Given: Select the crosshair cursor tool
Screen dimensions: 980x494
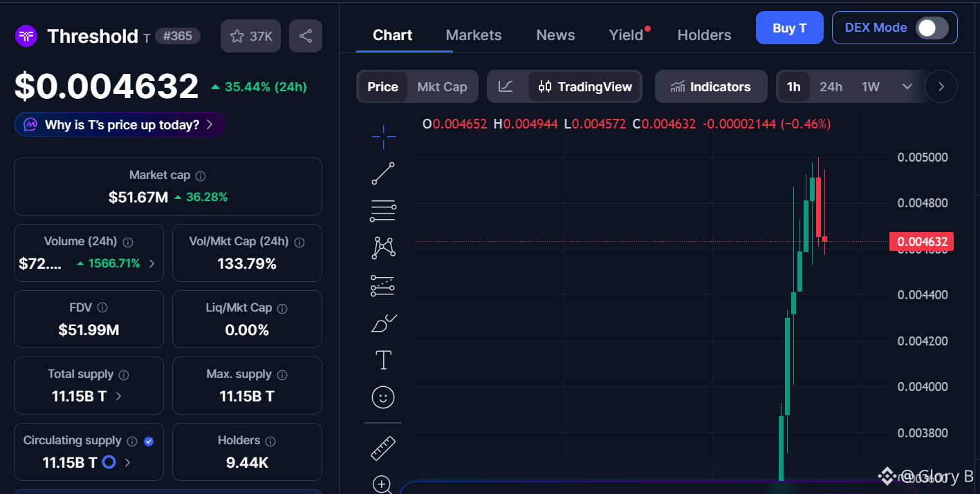Looking at the screenshot, I should [383, 137].
